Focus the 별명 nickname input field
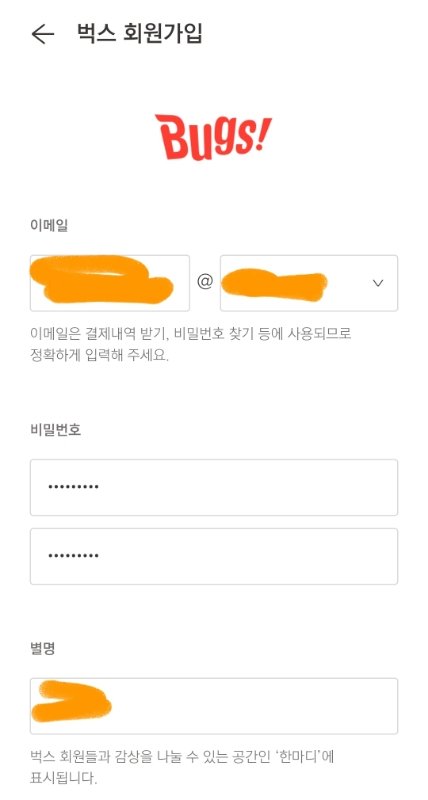428x800 pixels. coord(214,706)
